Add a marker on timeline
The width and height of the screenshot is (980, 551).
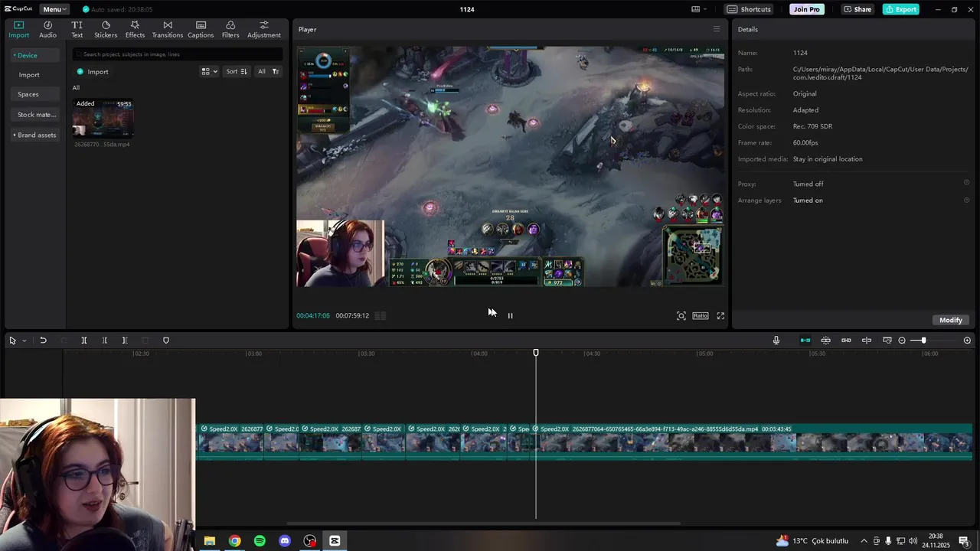point(166,341)
